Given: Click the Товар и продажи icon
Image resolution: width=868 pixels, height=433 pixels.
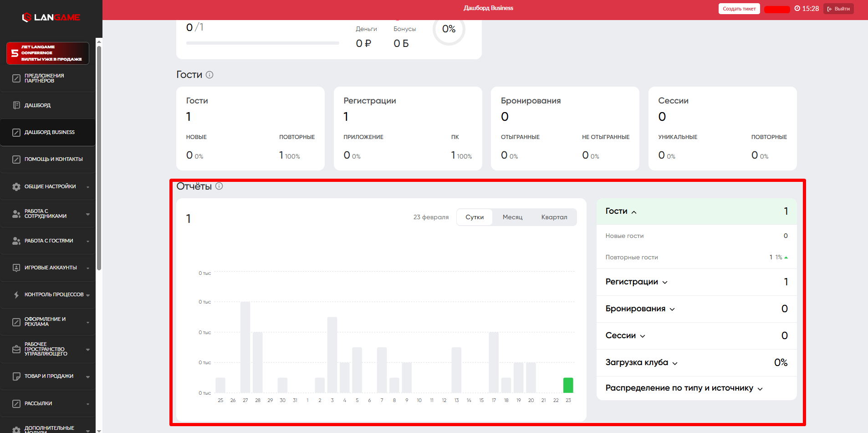Looking at the screenshot, I should [16, 376].
